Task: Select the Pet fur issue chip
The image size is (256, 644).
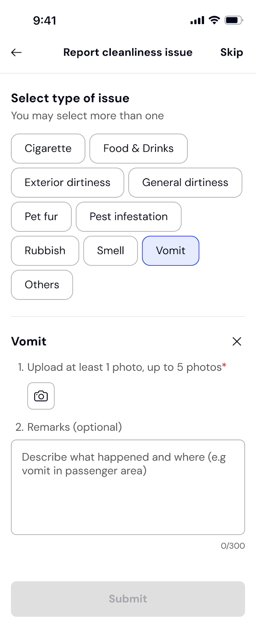Action: pos(41,217)
